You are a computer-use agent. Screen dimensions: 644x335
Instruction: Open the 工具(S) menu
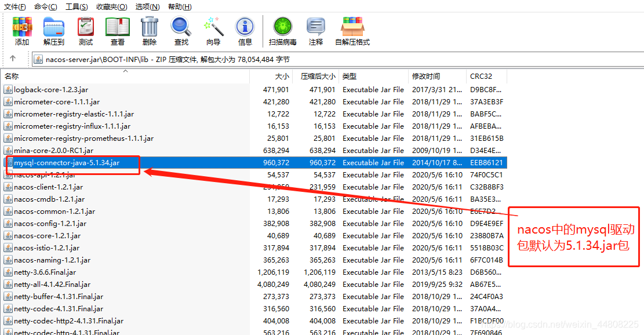click(77, 6)
